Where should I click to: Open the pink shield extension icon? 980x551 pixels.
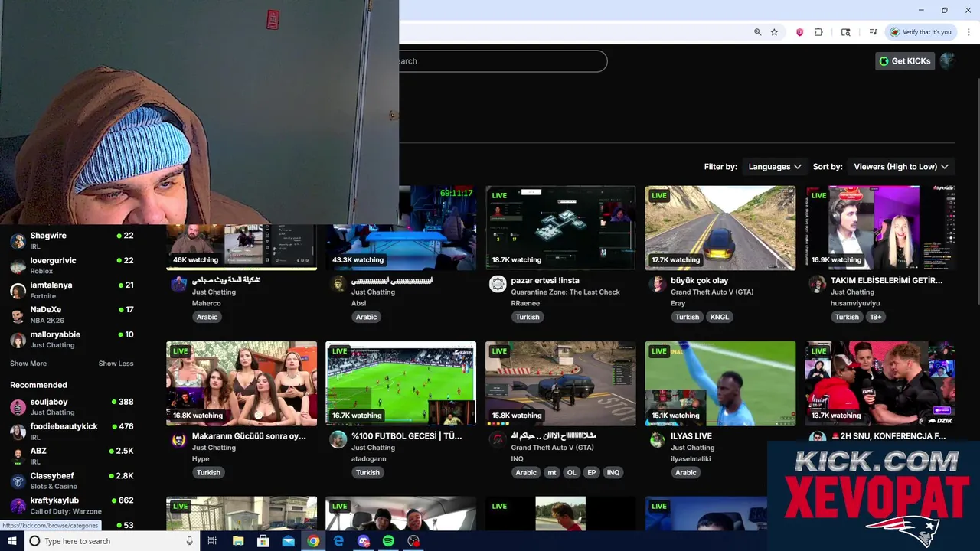click(799, 32)
